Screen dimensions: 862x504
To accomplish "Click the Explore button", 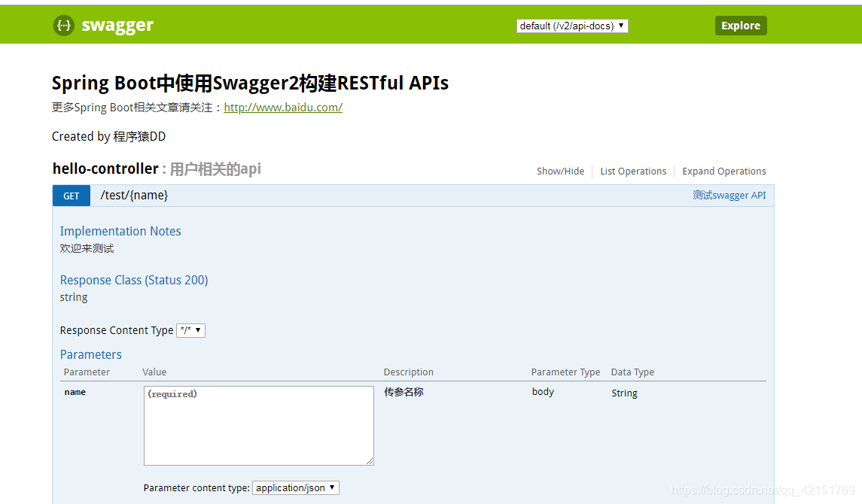I will (x=740, y=25).
